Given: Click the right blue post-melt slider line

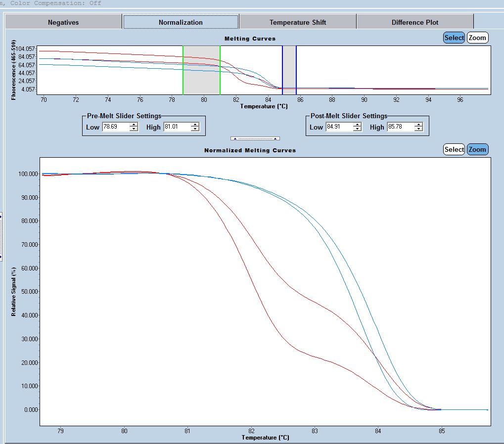Looking at the screenshot, I should 296,69.
